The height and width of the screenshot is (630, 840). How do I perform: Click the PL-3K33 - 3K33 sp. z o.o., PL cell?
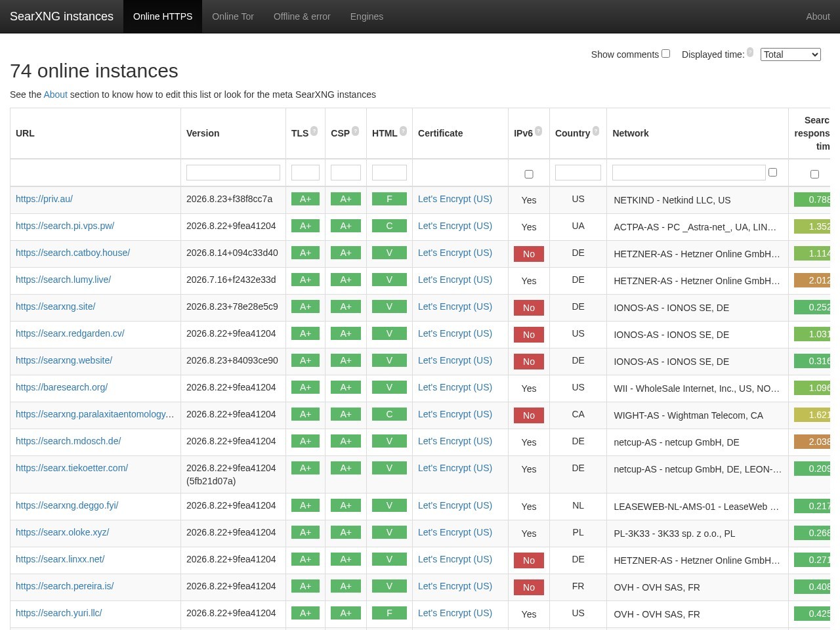(675, 534)
